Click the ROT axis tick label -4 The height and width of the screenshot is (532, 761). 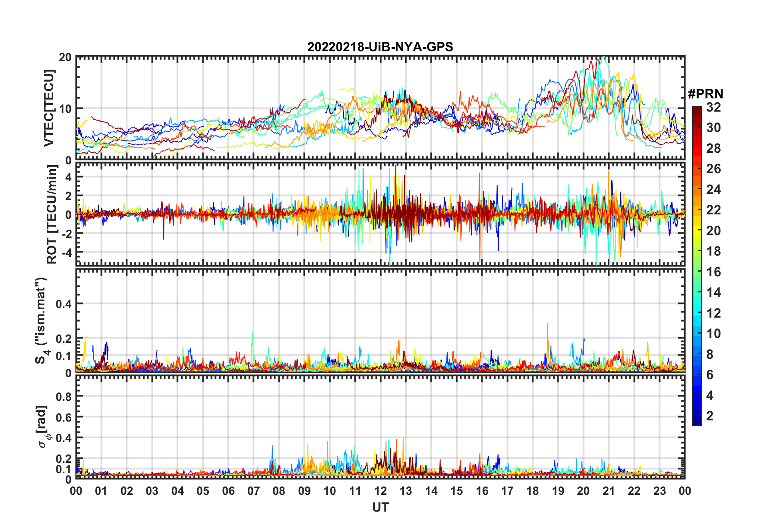click(66, 253)
